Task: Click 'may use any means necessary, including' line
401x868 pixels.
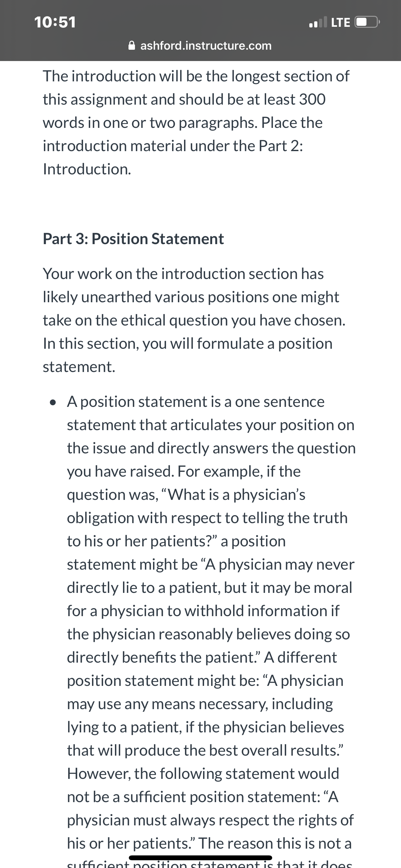Action: pos(200,704)
